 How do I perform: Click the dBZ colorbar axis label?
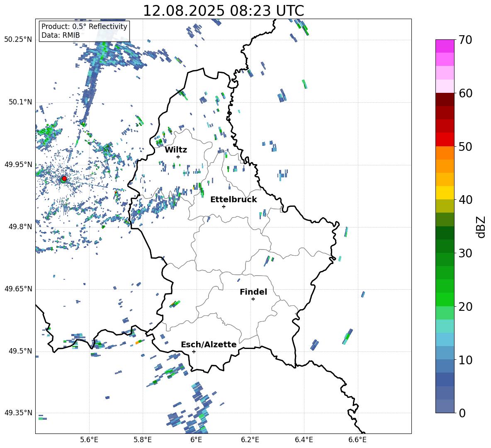[481, 227]
